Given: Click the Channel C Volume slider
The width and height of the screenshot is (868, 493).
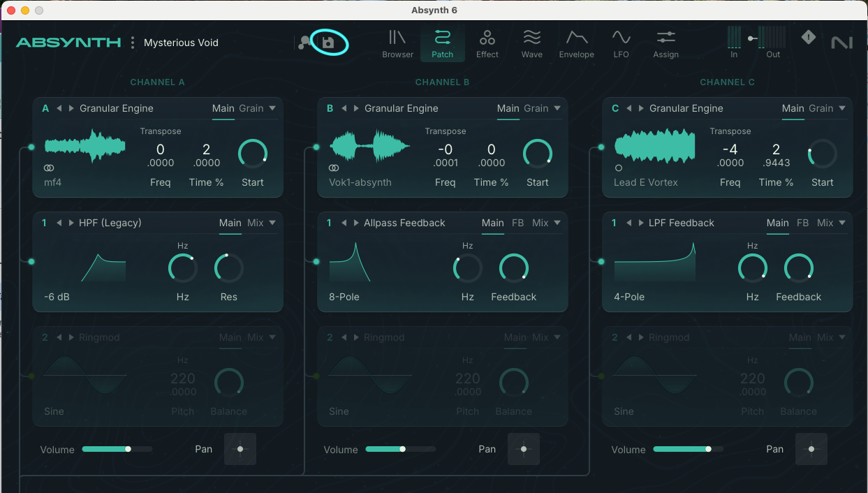Looking at the screenshot, I should tap(689, 449).
